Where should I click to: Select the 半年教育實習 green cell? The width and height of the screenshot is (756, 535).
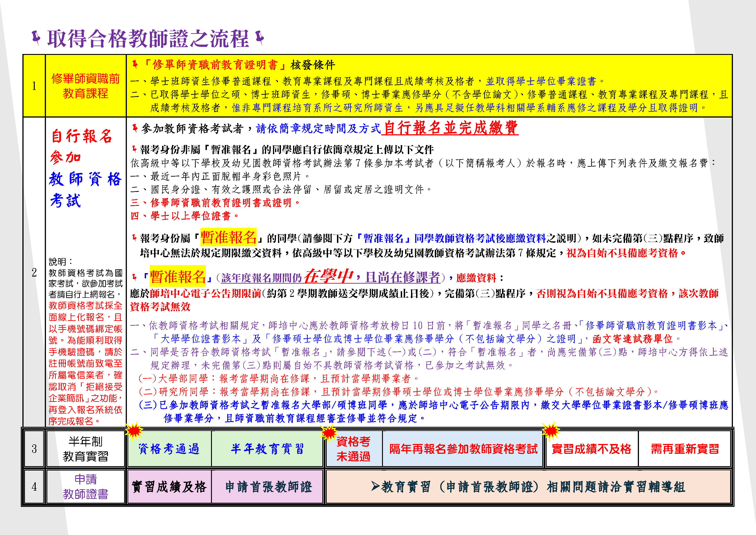pyautogui.click(x=267, y=449)
